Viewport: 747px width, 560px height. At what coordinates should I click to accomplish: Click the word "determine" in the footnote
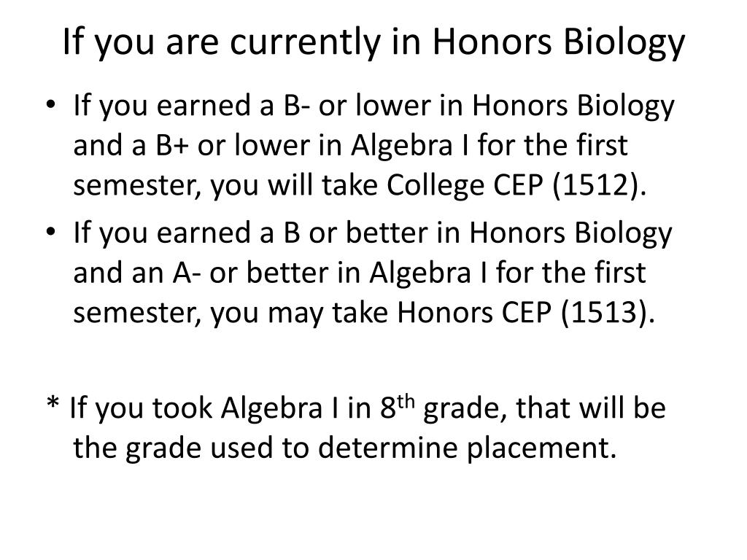pyautogui.click(x=387, y=448)
